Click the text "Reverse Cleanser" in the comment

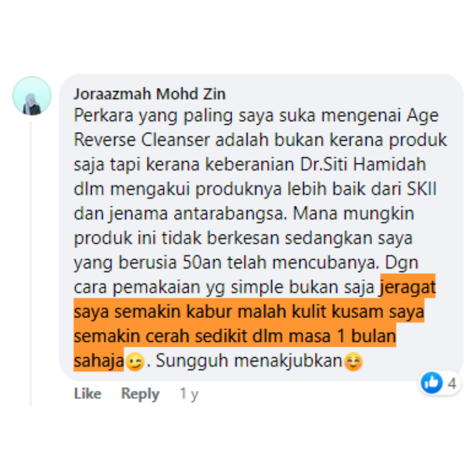(142, 140)
